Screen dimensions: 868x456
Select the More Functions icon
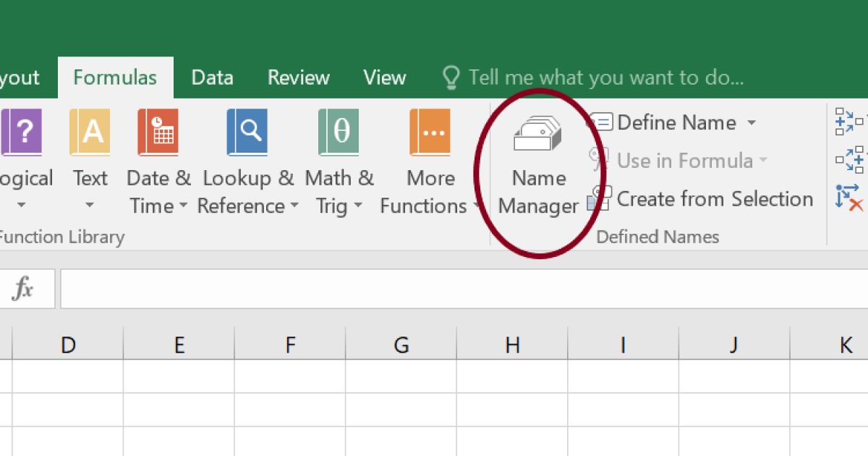(430, 132)
